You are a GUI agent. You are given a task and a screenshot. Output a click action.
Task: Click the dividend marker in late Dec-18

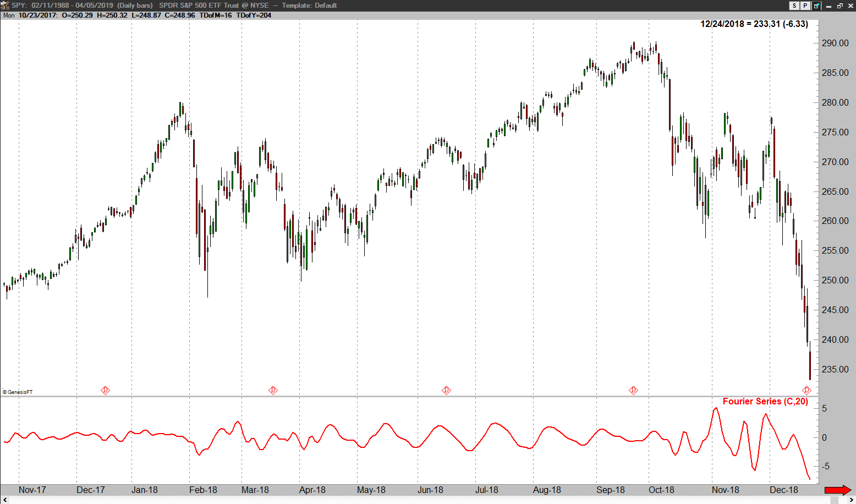[x=806, y=390]
